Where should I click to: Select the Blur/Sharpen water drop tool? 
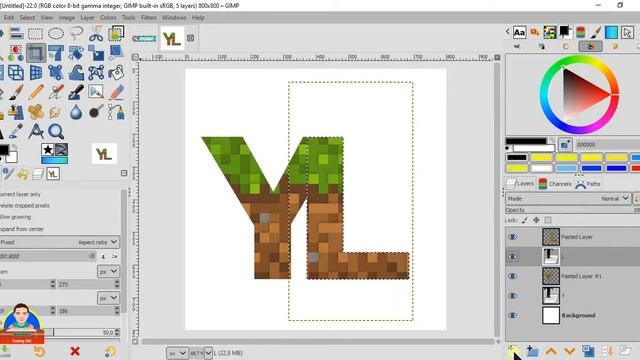pyautogui.click(x=76, y=112)
